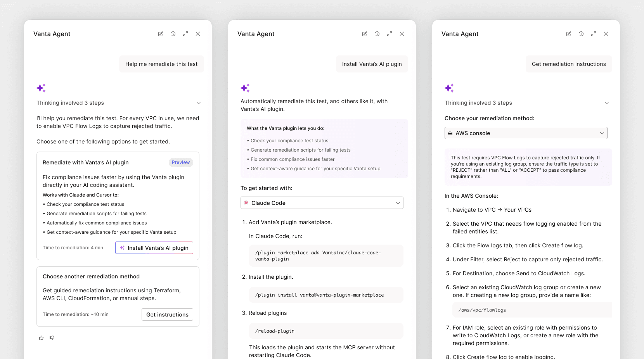Click the sparkle AI icon in right panel
The width and height of the screenshot is (644, 359).
tap(449, 88)
